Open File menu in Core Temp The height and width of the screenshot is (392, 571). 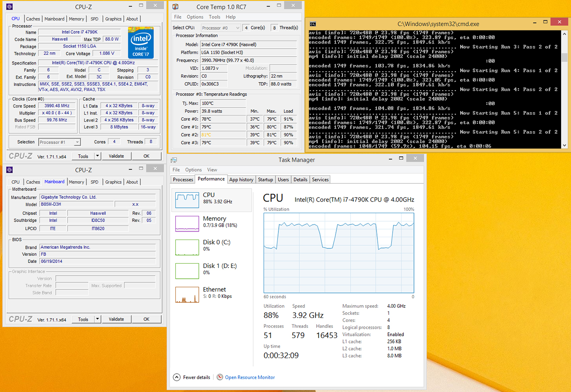coord(178,17)
